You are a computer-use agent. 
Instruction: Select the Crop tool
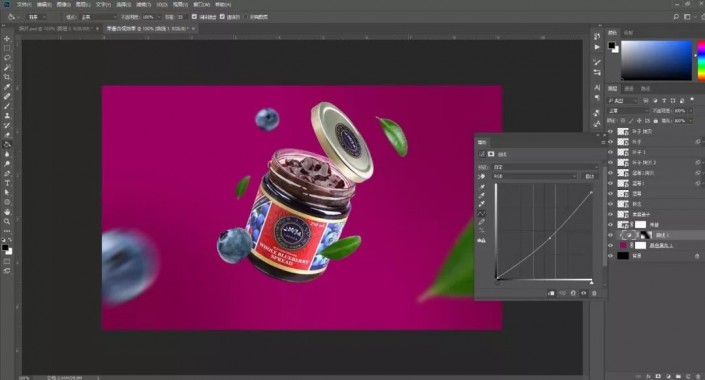click(x=7, y=77)
